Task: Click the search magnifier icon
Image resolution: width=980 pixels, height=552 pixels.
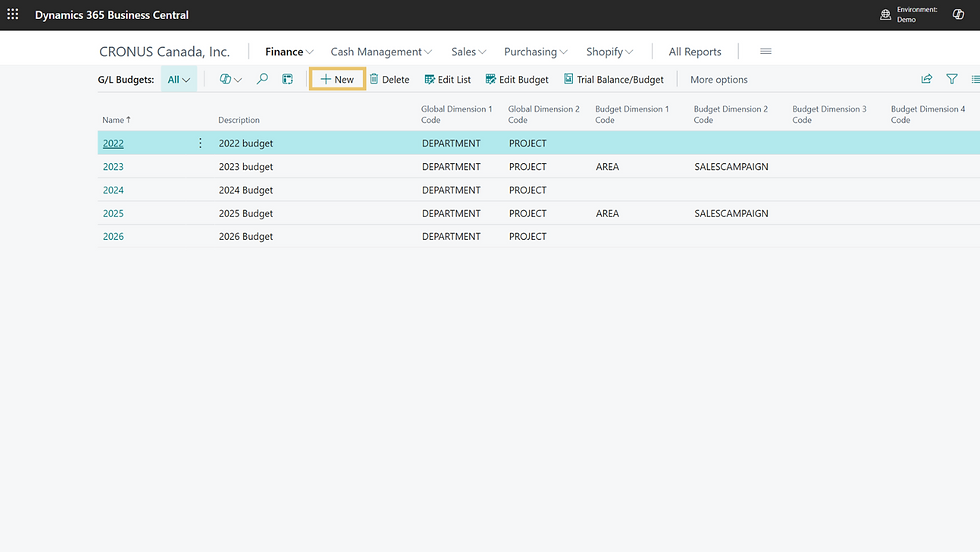Action: click(262, 79)
